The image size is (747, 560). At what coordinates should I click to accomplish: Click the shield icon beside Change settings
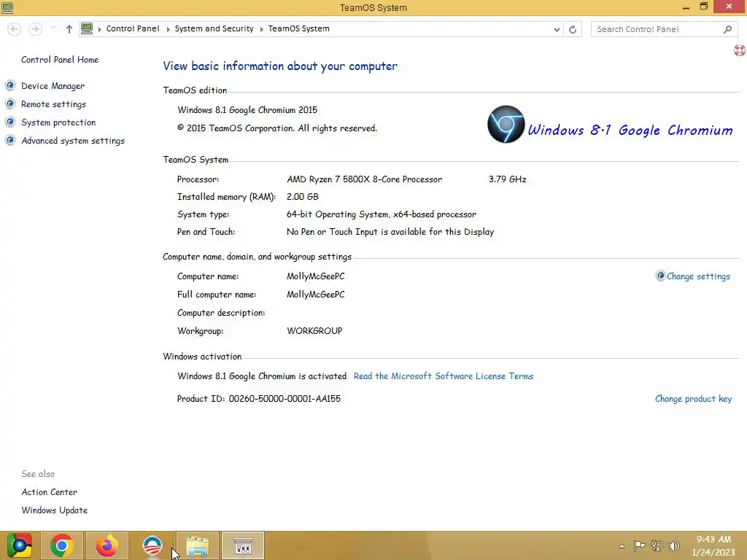coord(660,276)
